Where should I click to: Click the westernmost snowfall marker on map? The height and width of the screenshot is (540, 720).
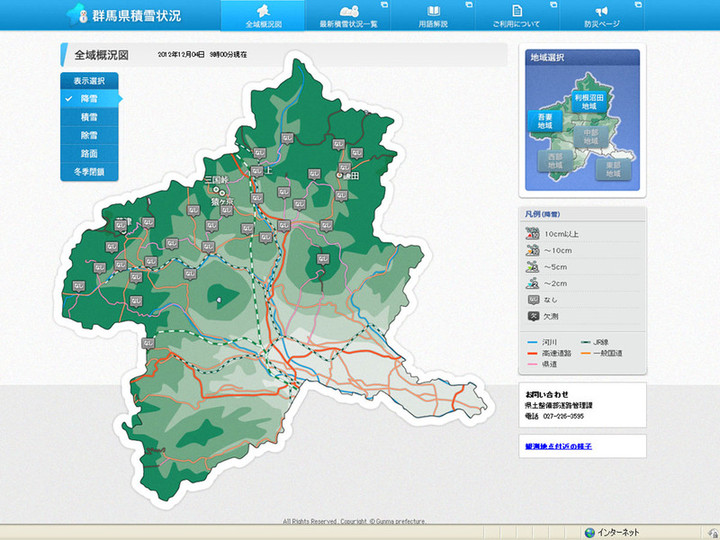[x=79, y=287]
